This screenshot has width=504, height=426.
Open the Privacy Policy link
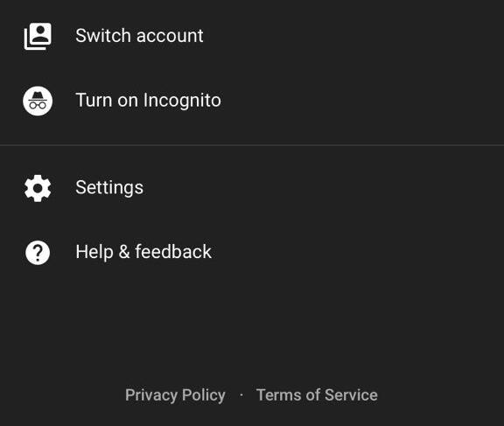tap(175, 395)
